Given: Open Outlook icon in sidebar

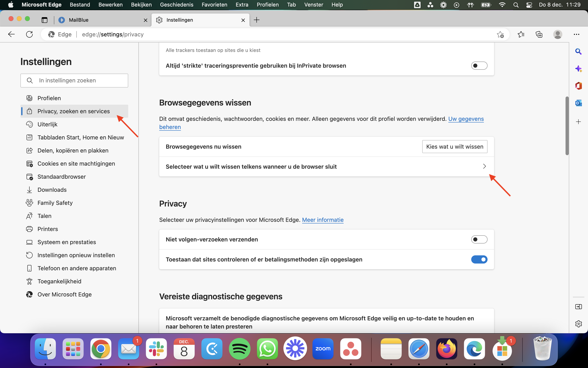Looking at the screenshot, I should [578, 103].
